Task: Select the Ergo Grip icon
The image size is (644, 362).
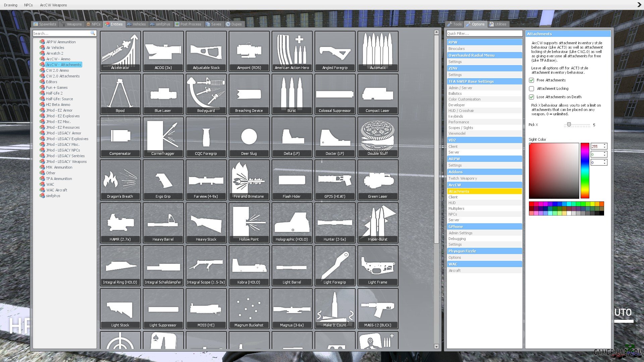Action: point(163,180)
